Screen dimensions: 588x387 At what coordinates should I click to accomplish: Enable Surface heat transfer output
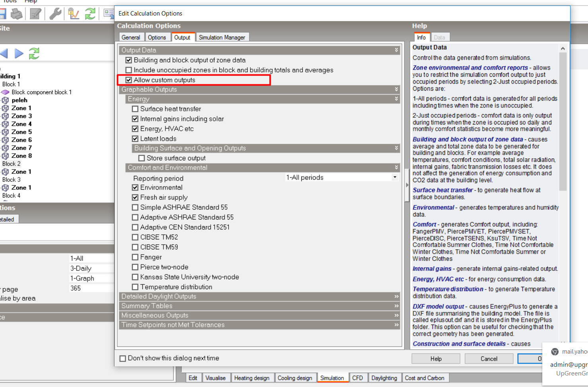tap(135, 109)
